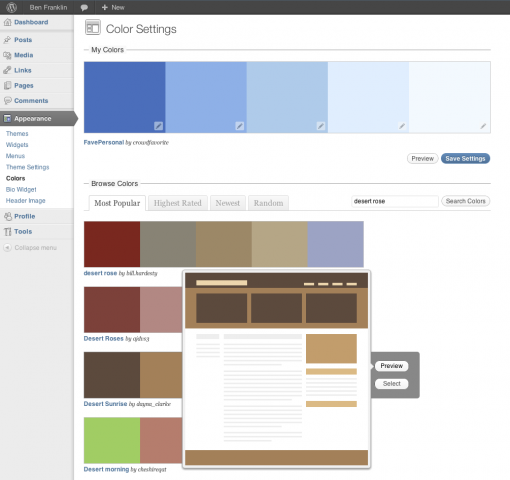Switch to Random tab
Image resolution: width=510 pixels, height=480 pixels.
(x=268, y=203)
